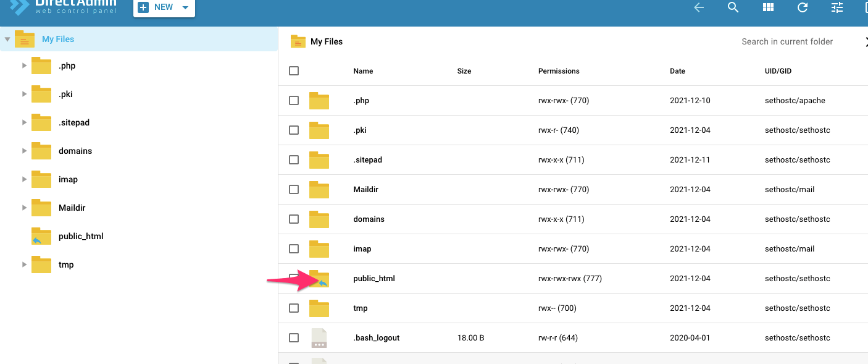Open the filter settings sliders icon
This screenshot has width=868, height=364.
[x=837, y=7]
